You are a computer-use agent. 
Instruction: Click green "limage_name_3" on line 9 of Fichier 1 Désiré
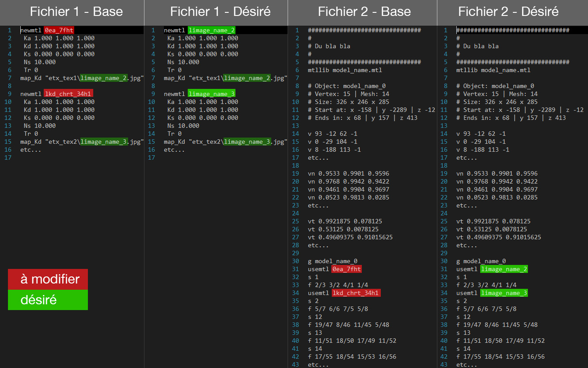coord(212,94)
